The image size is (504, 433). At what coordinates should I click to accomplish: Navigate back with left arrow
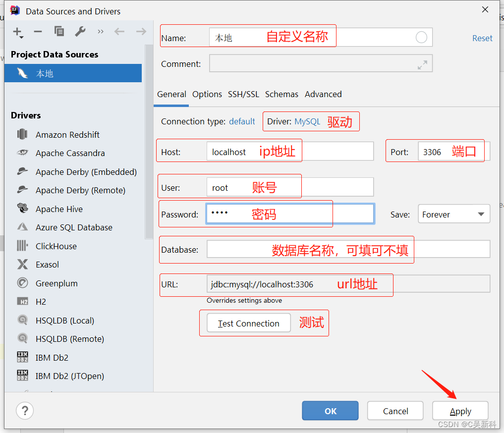119,32
